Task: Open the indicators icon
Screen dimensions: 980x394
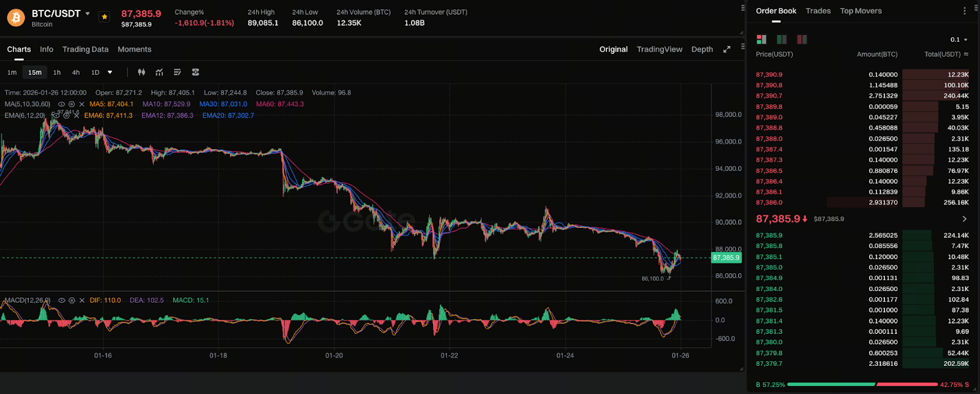Action: tap(159, 72)
